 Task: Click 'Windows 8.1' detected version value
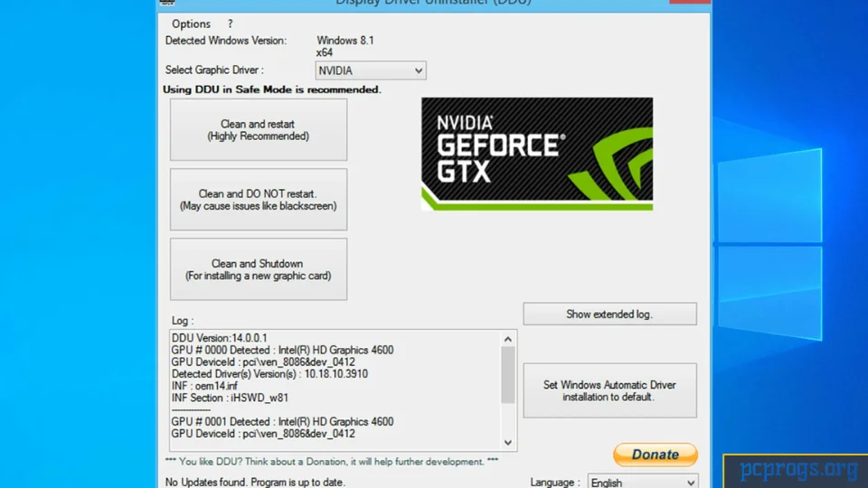coord(345,41)
